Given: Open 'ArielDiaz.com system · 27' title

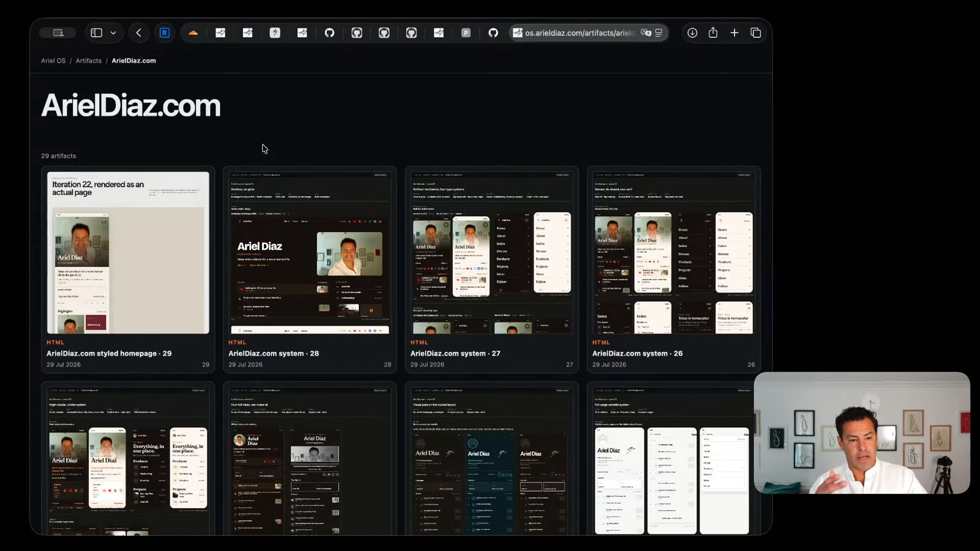Looking at the screenshot, I should coord(456,353).
